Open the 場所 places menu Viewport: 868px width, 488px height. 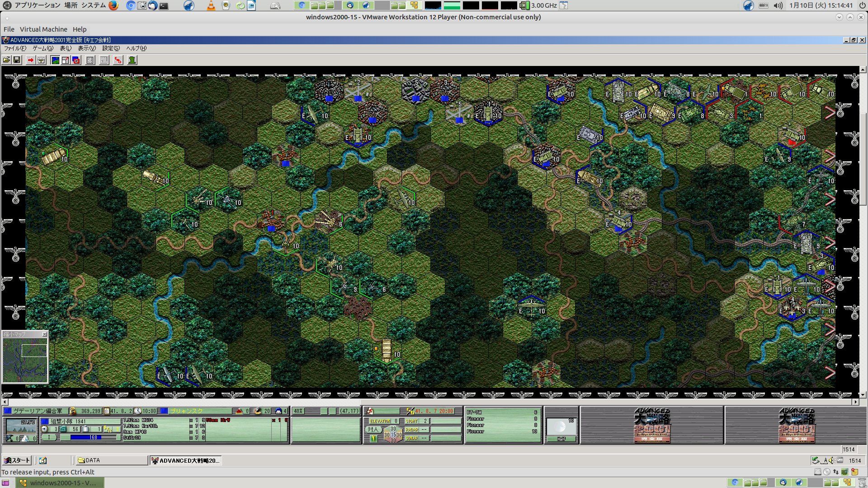coord(71,5)
